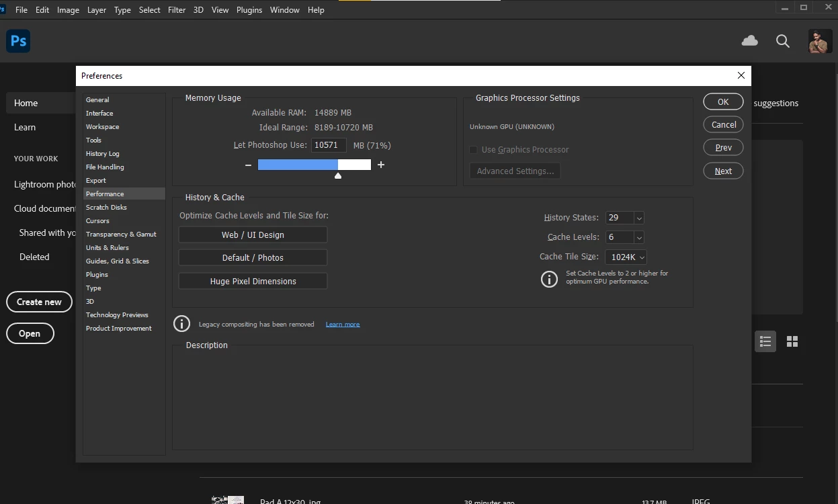Open the Filter menu

pos(177,10)
